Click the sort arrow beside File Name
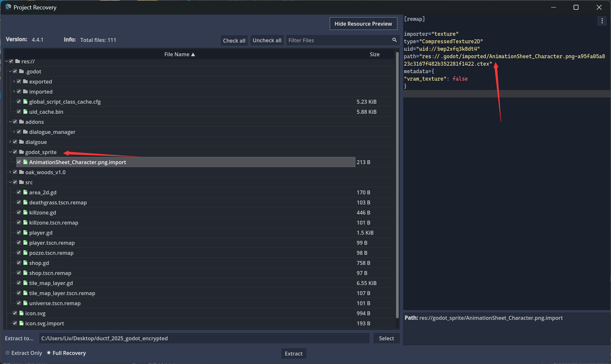611x364 pixels. (x=193, y=54)
